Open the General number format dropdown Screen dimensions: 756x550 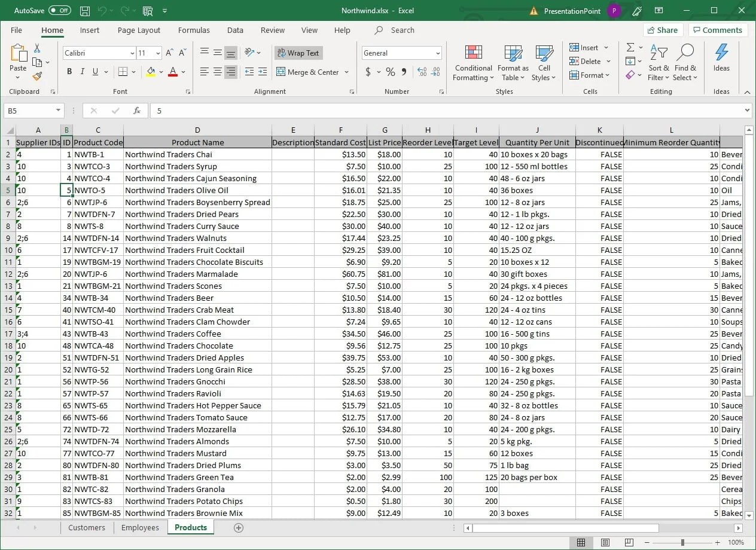pyautogui.click(x=438, y=53)
